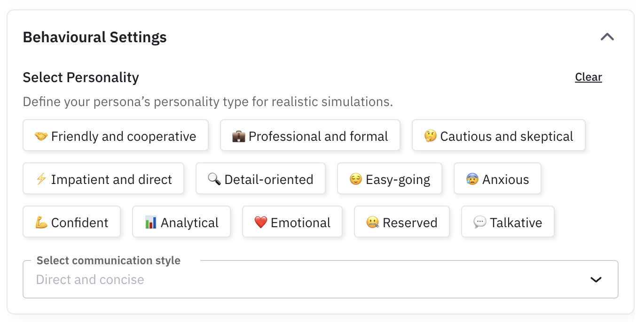This screenshot has height=322, width=644.
Task: Open the Select communication style dropdown
Action: 321,279
